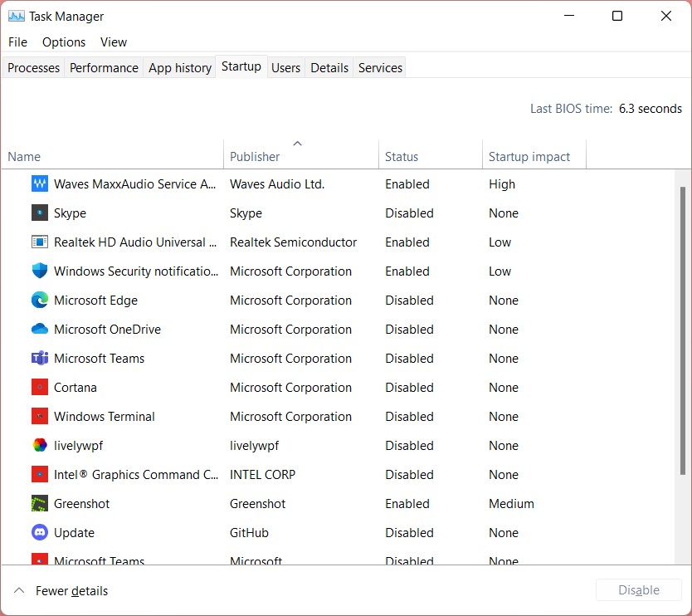Click the livelywpf name text
Image resolution: width=692 pixels, height=616 pixels.
78,446
